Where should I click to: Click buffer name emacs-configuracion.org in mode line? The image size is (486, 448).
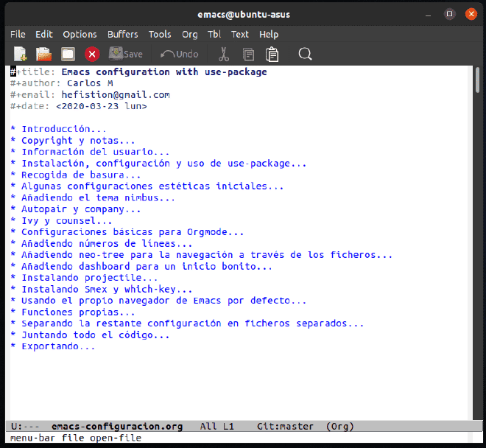point(117,427)
